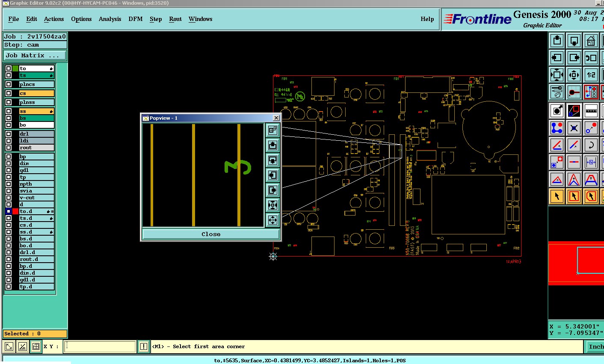The width and height of the screenshot is (604, 364).
Task: Click the red color swatch of layer to.d
Action: coord(15,211)
